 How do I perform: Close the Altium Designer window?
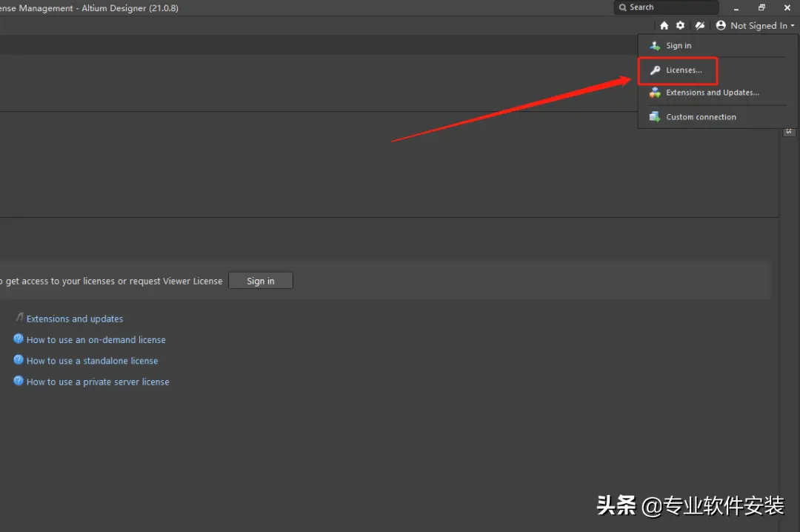787,7
